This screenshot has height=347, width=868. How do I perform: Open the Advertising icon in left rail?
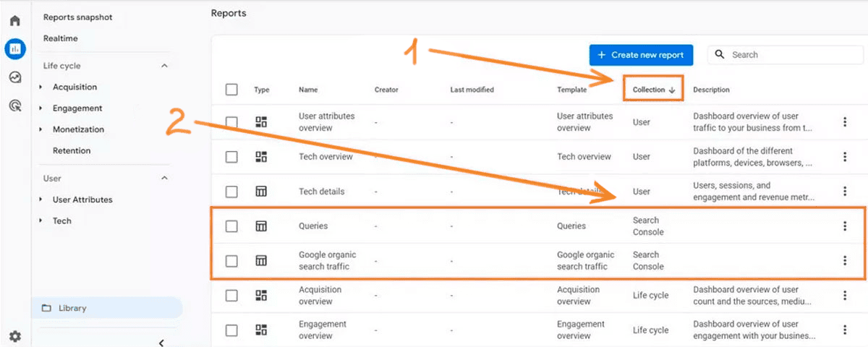pos(14,106)
